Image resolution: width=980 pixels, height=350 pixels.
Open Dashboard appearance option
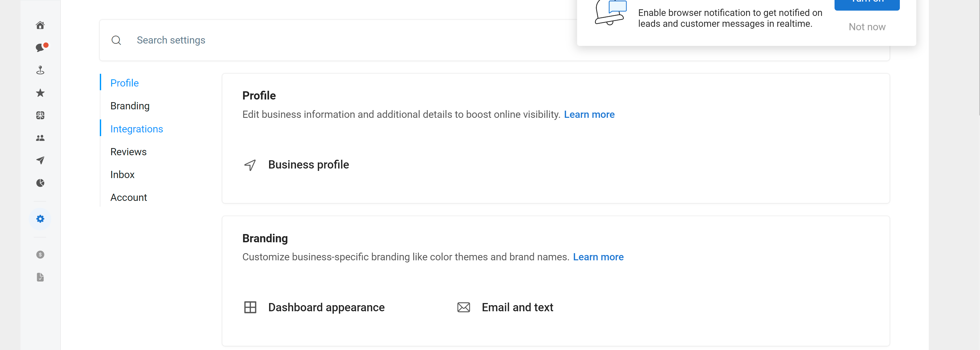pyautogui.click(x=326, y=307)
